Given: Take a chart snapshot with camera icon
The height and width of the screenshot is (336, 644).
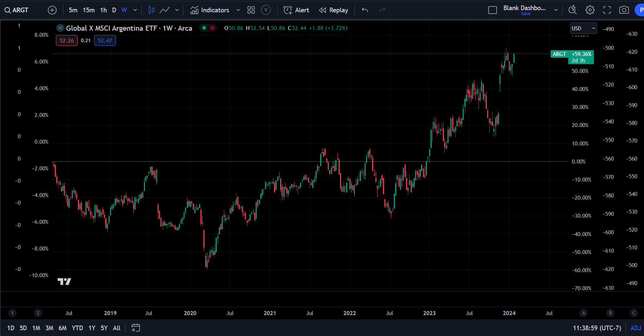Looking at the screenshot, I should point(624,10).
